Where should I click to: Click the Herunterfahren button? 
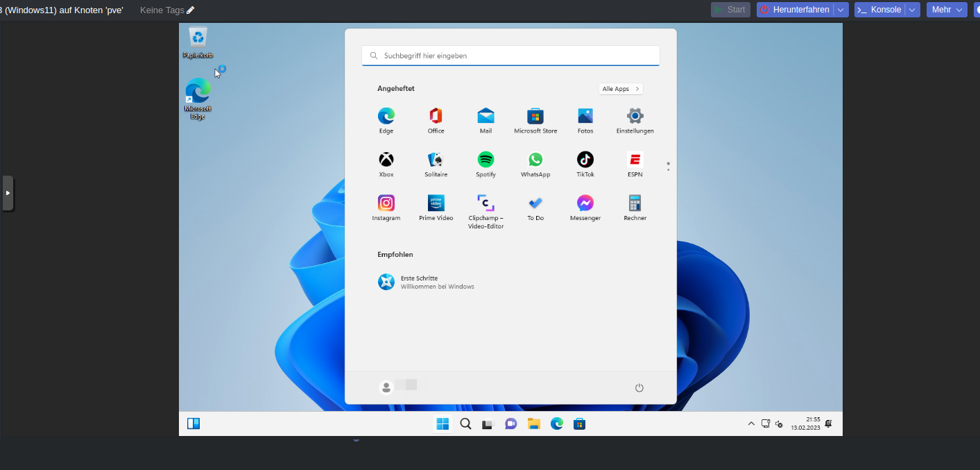(796, 10)
